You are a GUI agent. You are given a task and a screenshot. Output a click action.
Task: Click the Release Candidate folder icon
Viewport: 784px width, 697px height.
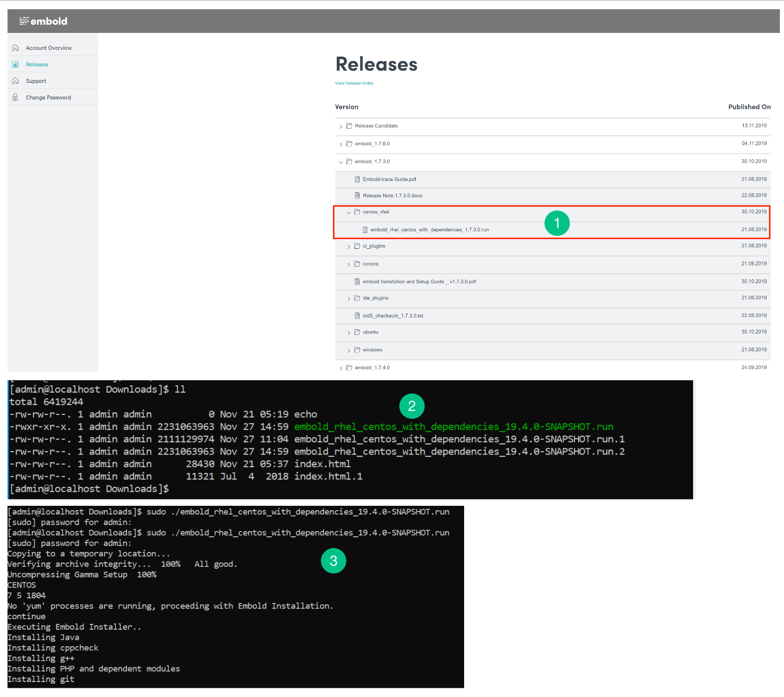pos(349,126)
